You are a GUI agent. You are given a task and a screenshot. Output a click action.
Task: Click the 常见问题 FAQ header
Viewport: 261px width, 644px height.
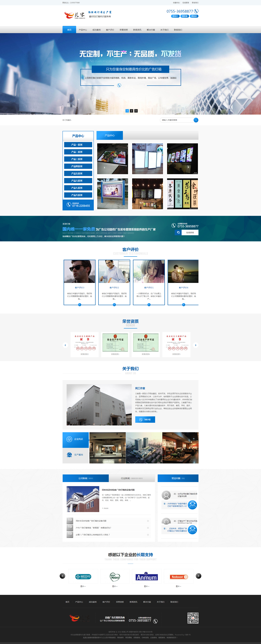coord(178,478)
